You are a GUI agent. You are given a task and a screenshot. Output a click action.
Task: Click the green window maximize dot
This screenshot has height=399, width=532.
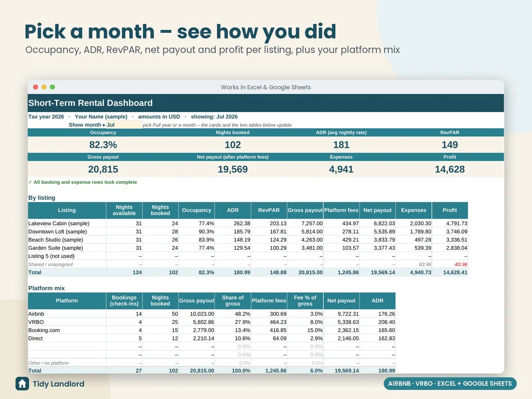52,87
